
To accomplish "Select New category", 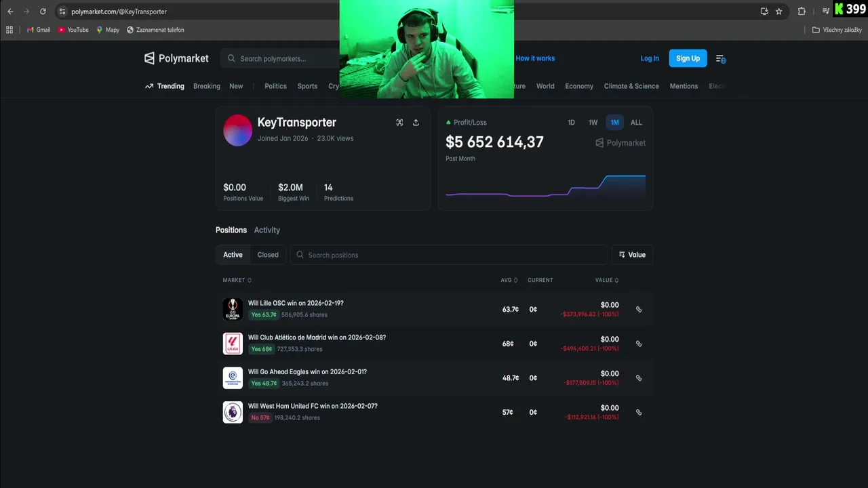I will [236, 86].
